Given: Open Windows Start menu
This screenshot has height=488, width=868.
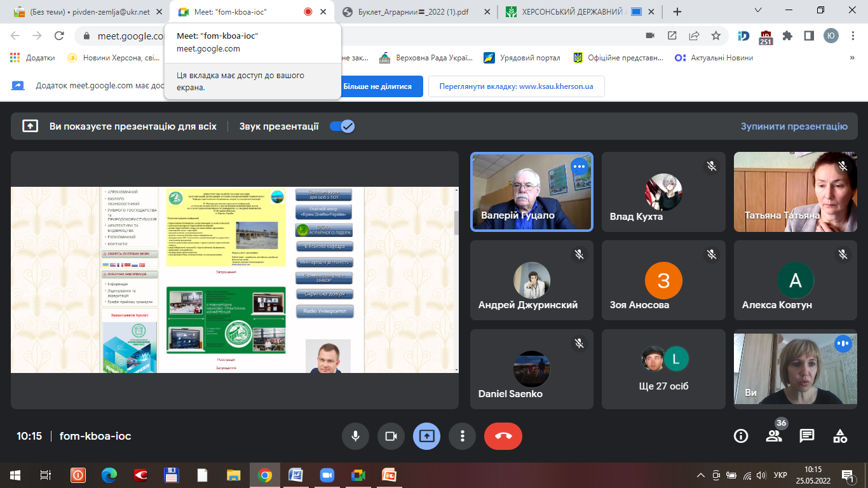Looking at the screenshot, I should pos(15,475).
